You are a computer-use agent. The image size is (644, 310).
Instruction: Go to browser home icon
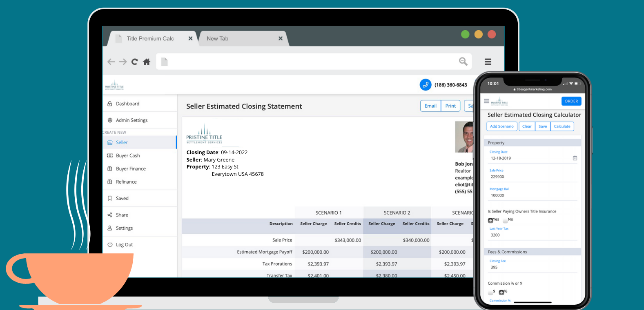[147, 62]
